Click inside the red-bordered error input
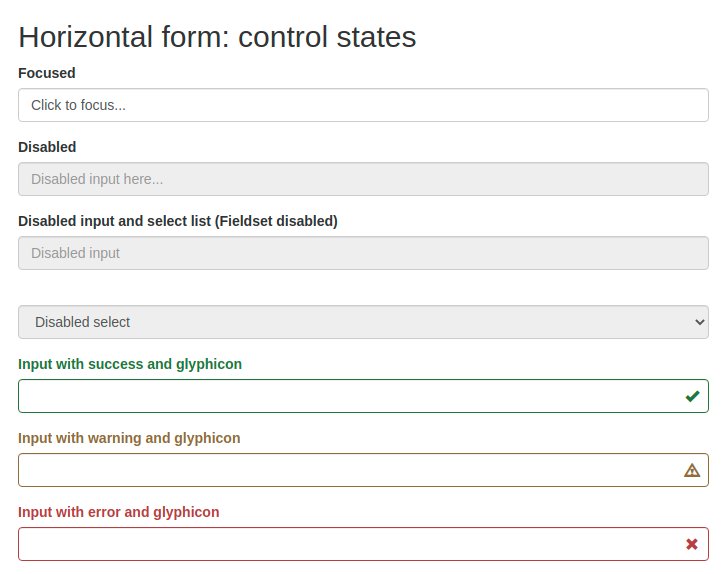The image size is (722, 574). point(340,544)
